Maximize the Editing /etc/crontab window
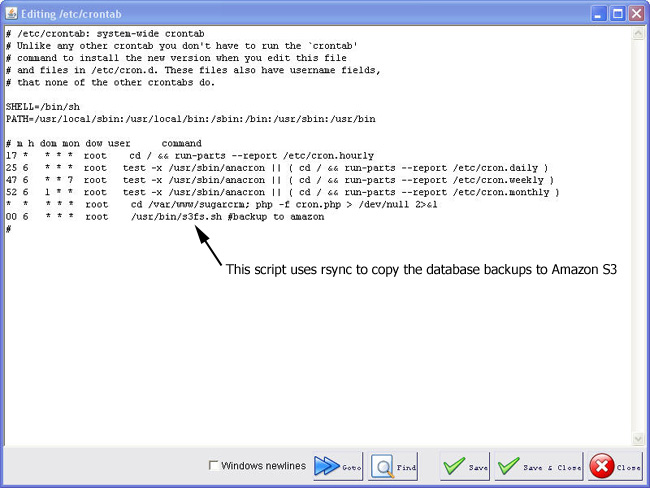650x488 pixels. coord(617,14)
